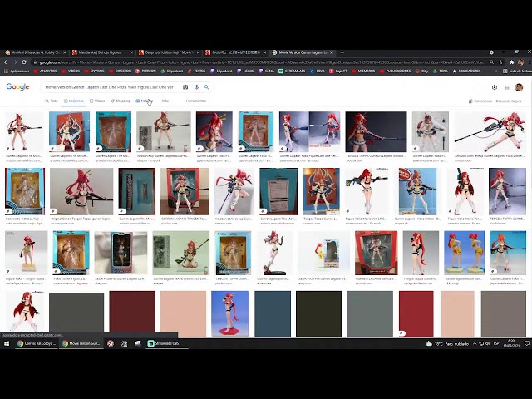Open the Amazon Yoko action-pose image result
The width and height of the screenshot is (532, 399).
(x=492, y=131)
